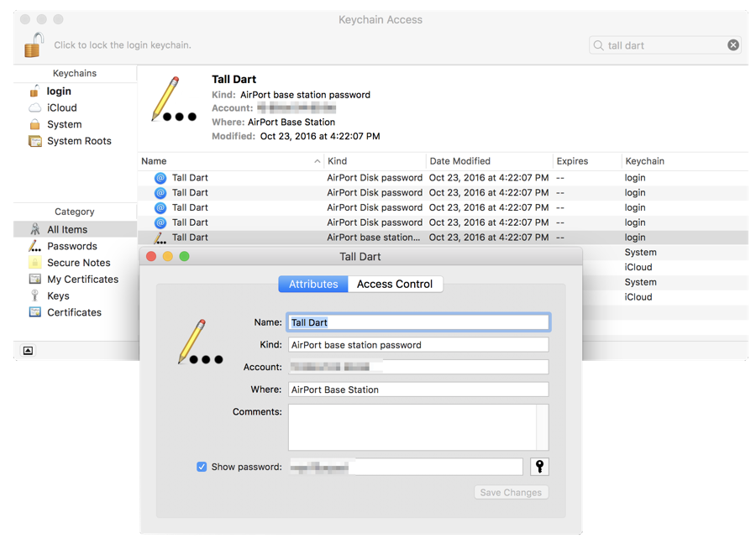Click the revealed password field
This screenshot has width=756, height=549.
point(406,467)
